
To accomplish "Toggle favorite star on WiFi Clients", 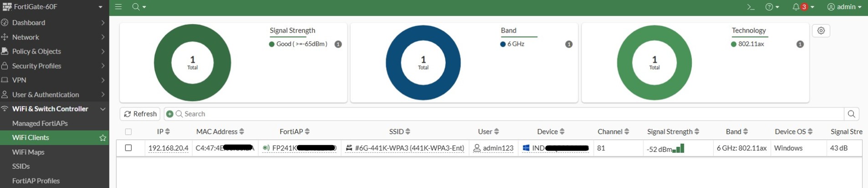I will click(103, 138).
